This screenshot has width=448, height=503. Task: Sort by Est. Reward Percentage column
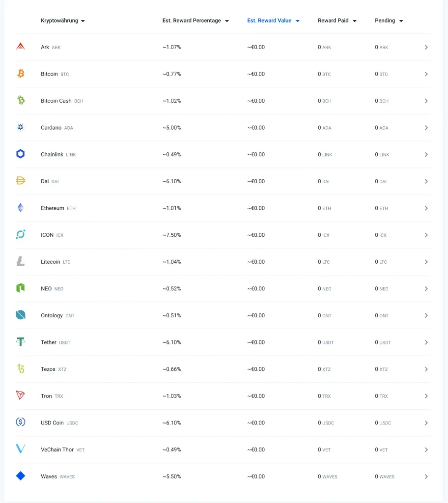pyautogui.click(x=195, y=21)
